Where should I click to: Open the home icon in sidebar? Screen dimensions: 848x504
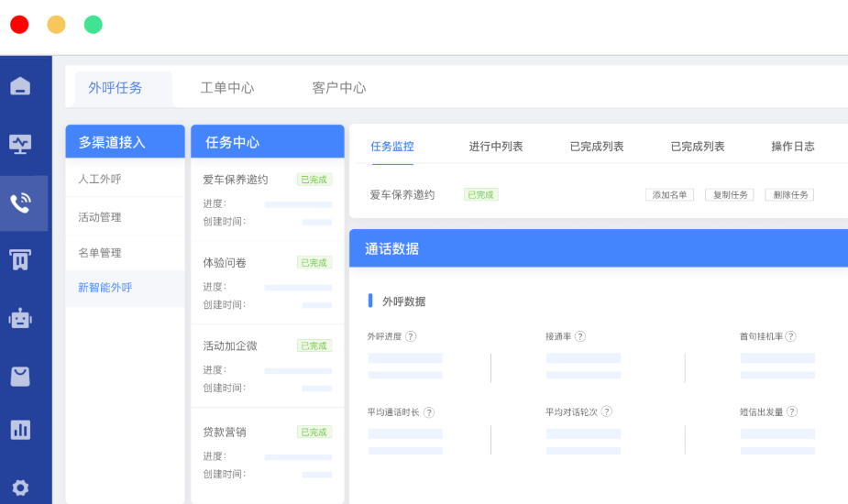(20, 86)
